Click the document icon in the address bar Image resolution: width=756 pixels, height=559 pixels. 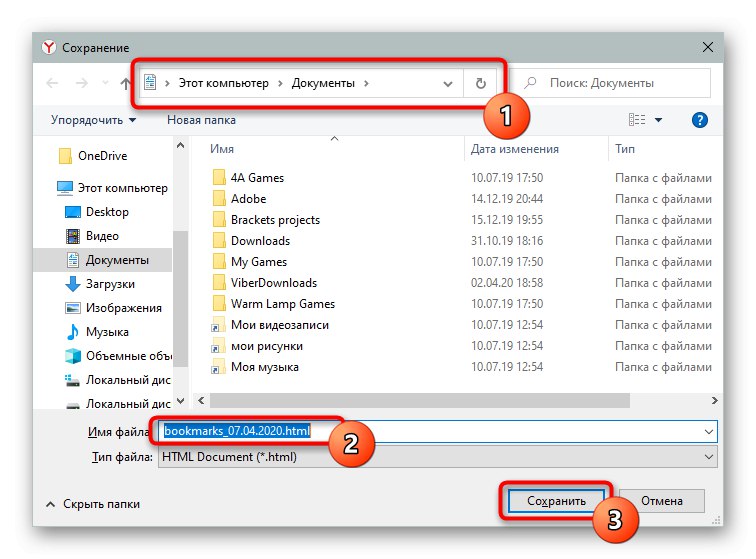(150, 82)
